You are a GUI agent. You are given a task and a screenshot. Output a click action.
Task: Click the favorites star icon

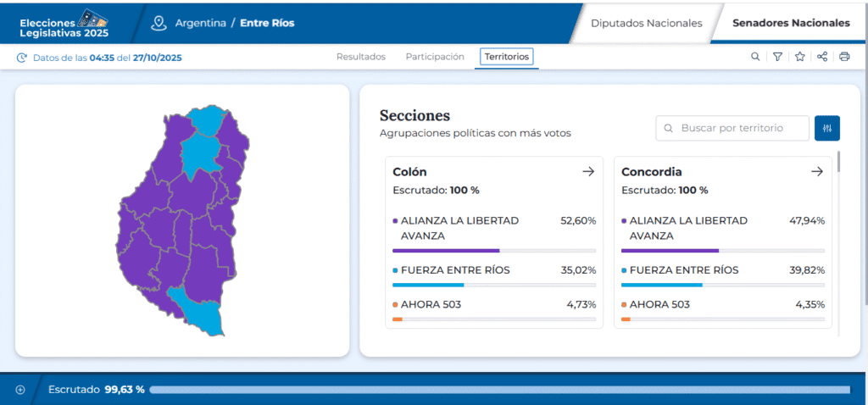799,57
